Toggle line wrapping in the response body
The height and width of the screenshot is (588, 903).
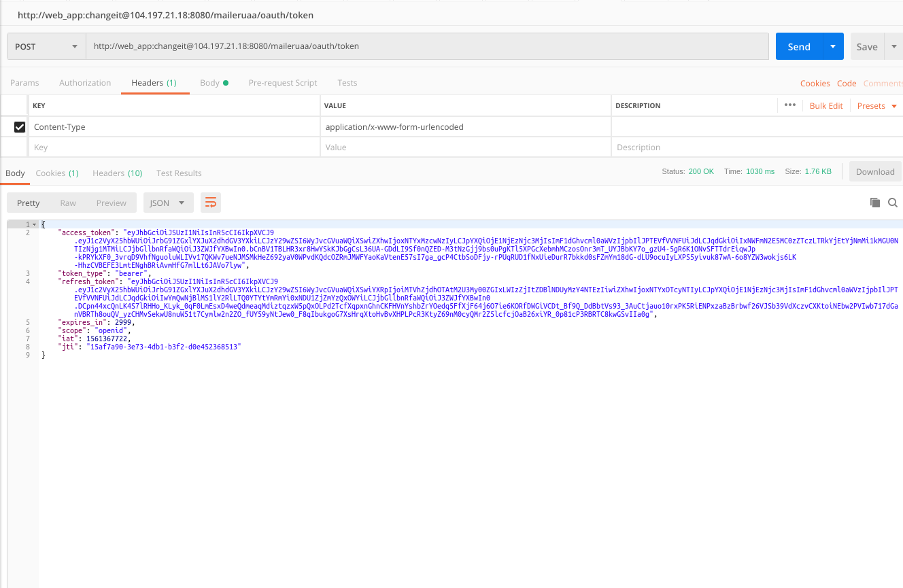[x=210, y=202]
